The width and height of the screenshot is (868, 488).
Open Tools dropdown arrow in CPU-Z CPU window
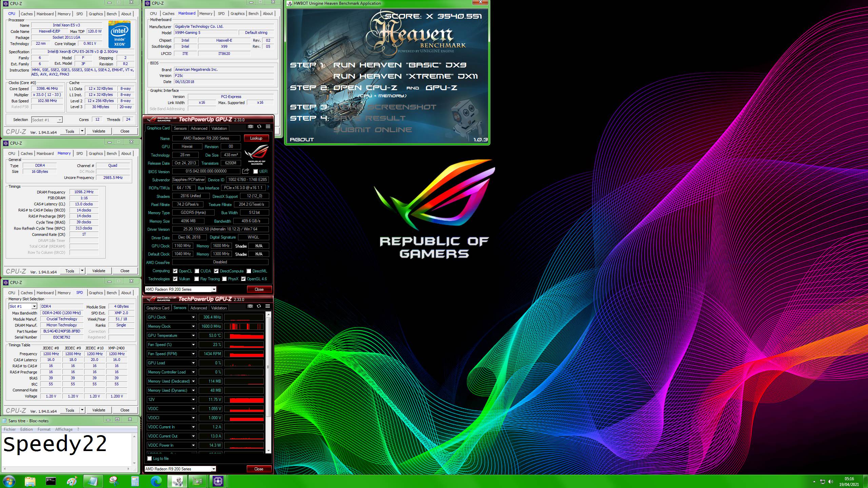(82, 131)
